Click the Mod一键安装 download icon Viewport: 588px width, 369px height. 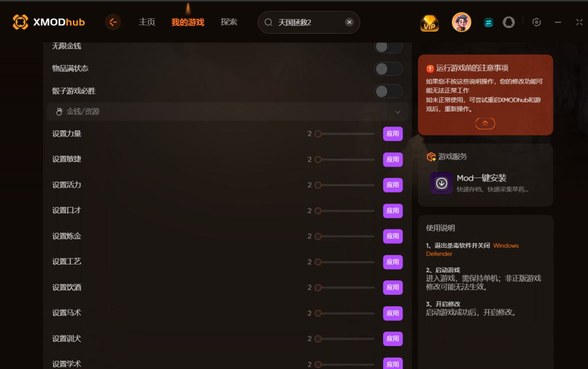pyautogui.click(x=442, y=183)
